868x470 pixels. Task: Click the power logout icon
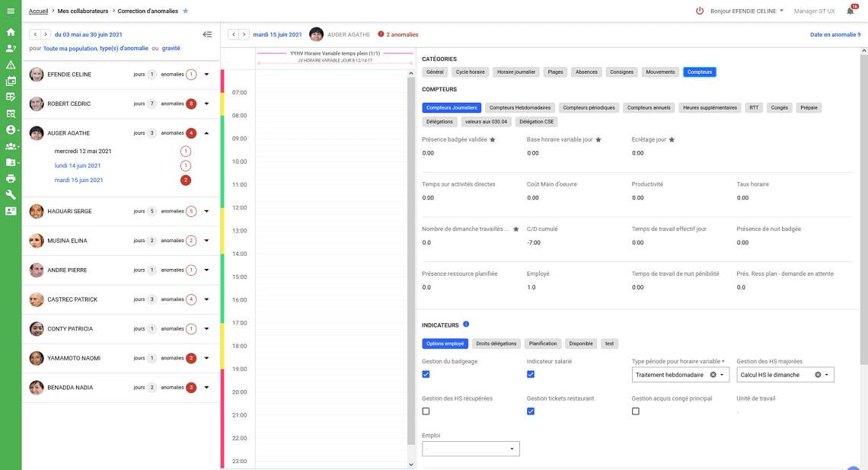click(700, 11)
